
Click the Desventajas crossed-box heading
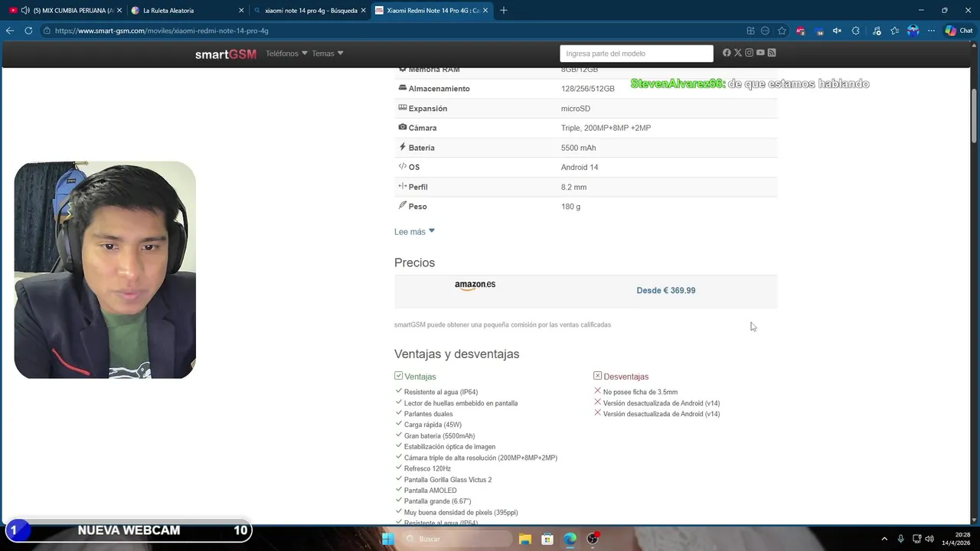(621, 377)
